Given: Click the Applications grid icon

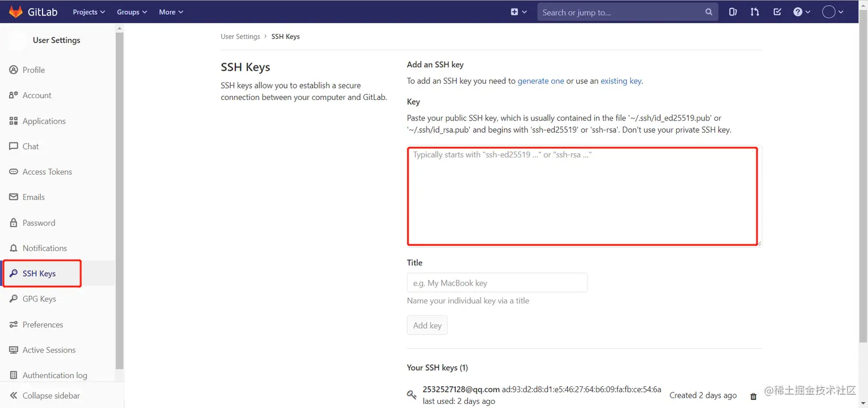Looking at the screenshot, I should [x=14, y=121].
